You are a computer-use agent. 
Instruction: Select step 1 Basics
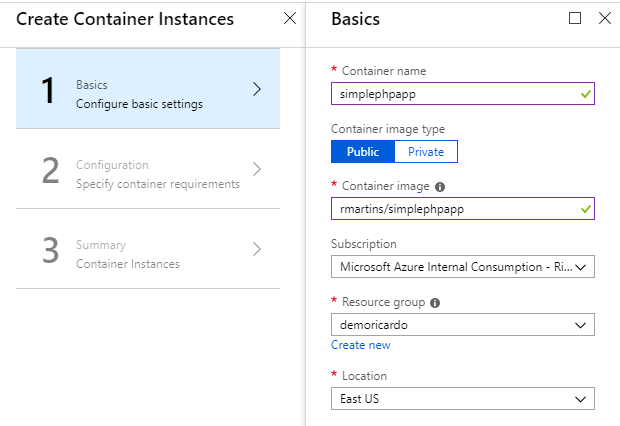click(x=148, y=89)
